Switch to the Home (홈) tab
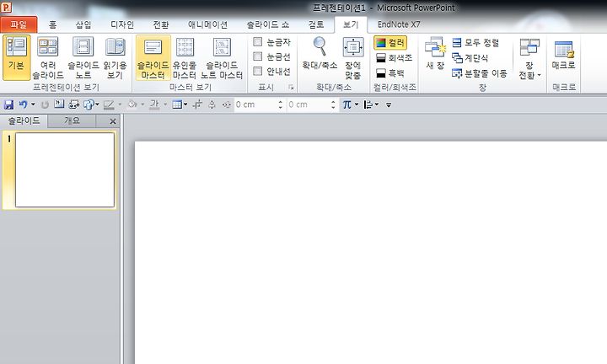 point(52,24)
